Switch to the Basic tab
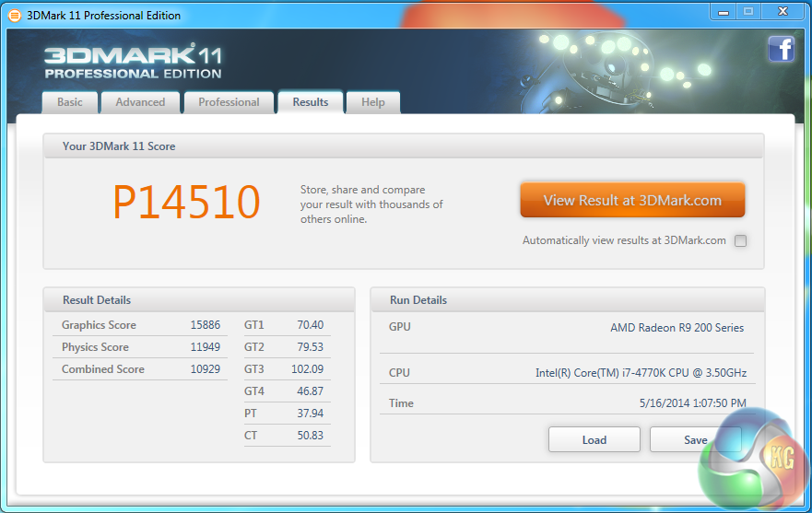This screenshot has width=812, height=513. tap(70, 102)
